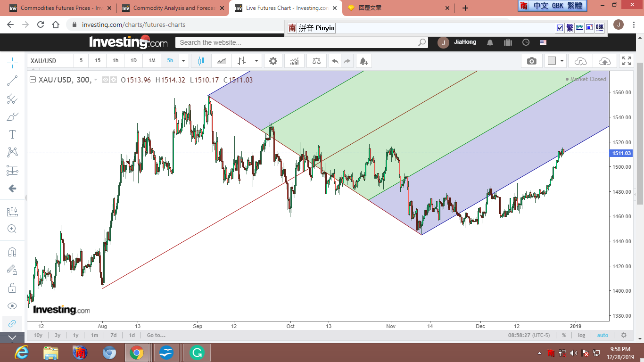Activate the magnet snap mode

(x=12, y=252)
